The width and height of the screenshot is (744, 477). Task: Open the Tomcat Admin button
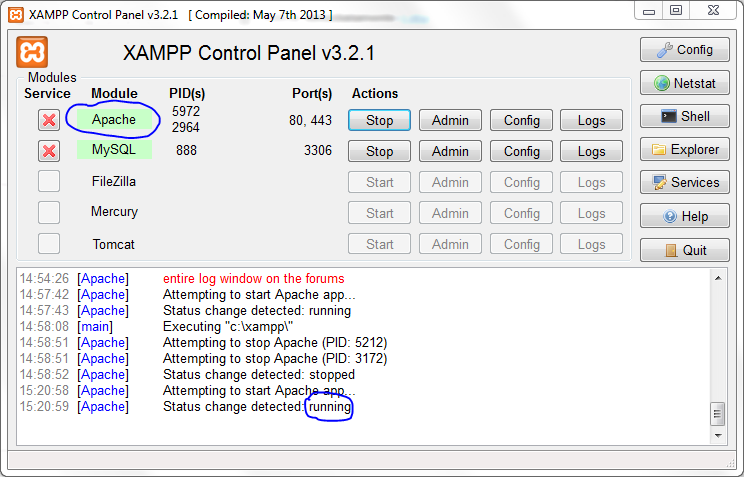pyautogui.click(x=450, y=244)
